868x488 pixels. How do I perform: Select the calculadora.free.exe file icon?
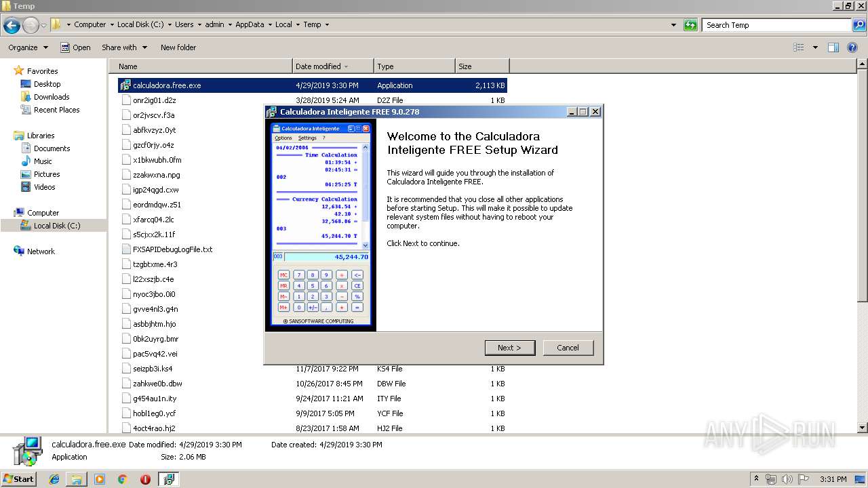(x=125, y=85)
